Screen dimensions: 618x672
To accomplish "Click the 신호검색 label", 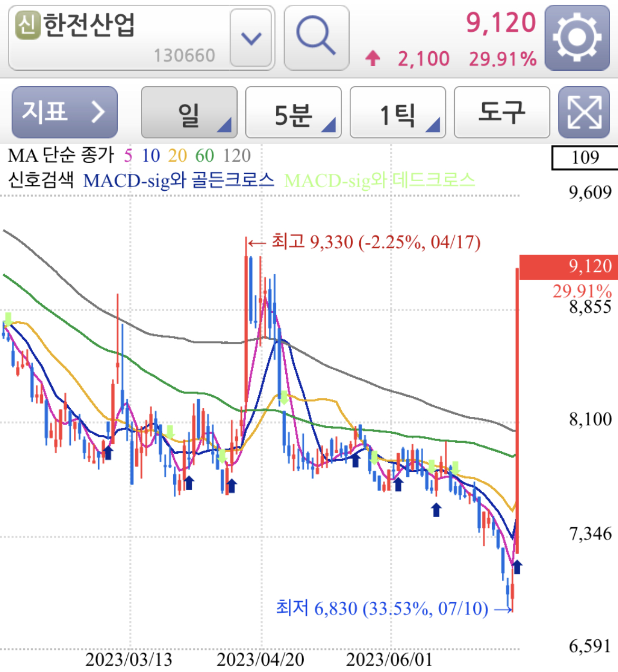I will pyautogui.click(x=41, y=180).
